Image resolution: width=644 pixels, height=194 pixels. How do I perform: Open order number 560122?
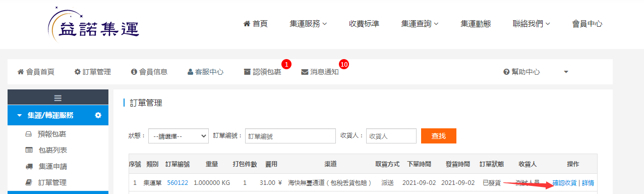tap(178, 183)
